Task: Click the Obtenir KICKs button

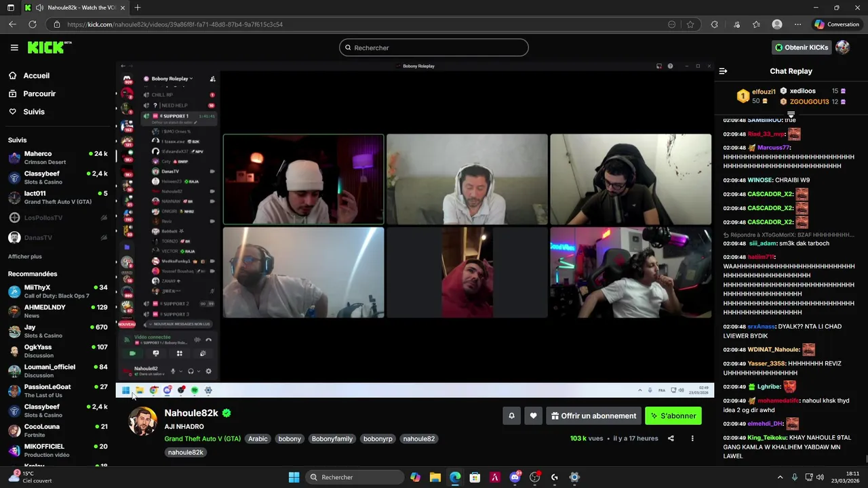Action: 802,47
